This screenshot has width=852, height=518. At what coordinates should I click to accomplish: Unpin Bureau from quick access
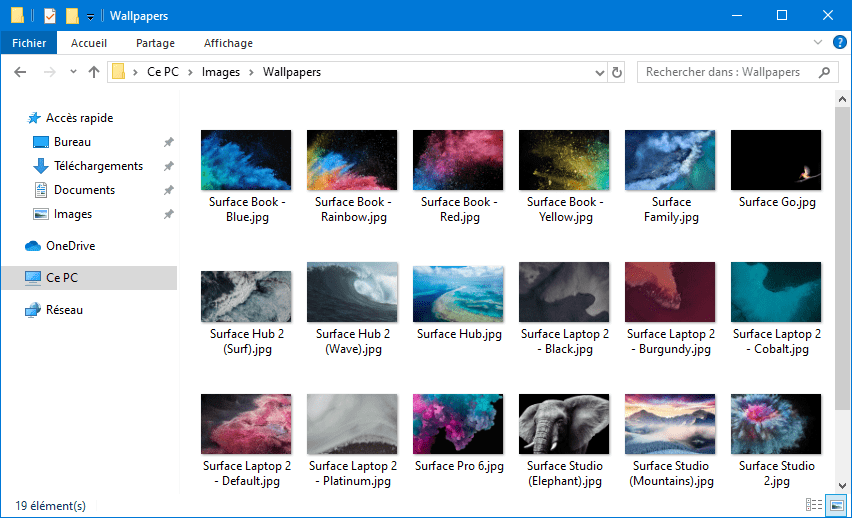(168, 142)
